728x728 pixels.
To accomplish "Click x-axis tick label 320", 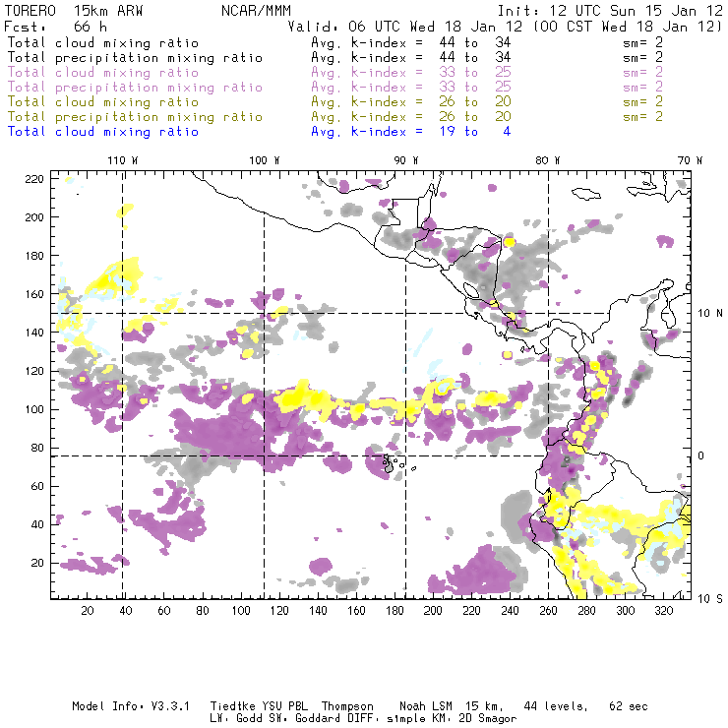I will tap(663, 610).
